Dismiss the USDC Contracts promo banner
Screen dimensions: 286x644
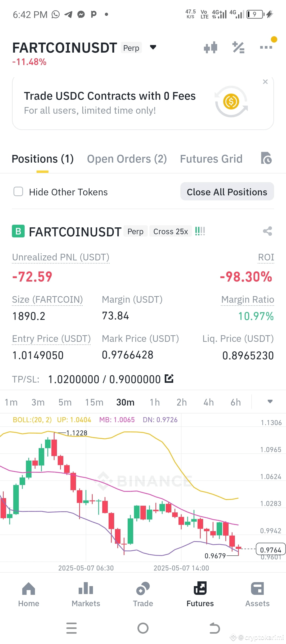[265, 82]
